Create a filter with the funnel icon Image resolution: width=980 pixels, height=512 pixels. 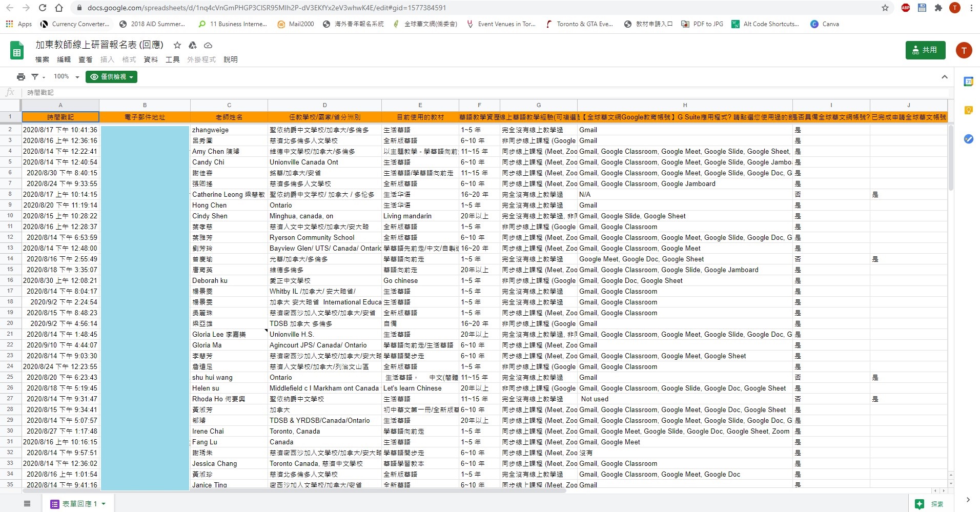click(35, 76)
